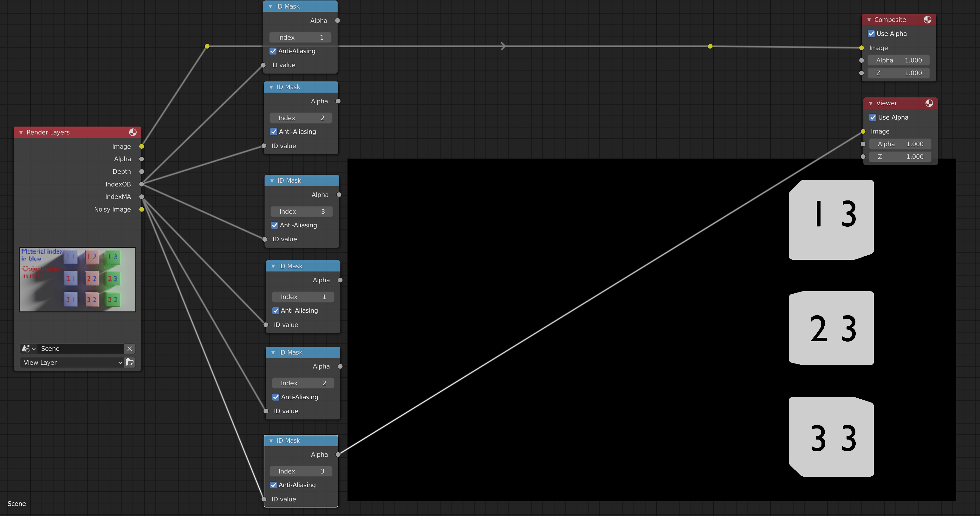The image size is (980, 516).
Task: Disable Use Alpha on the Viewer node
Action: pyautogui.click(x=873, y=117)
